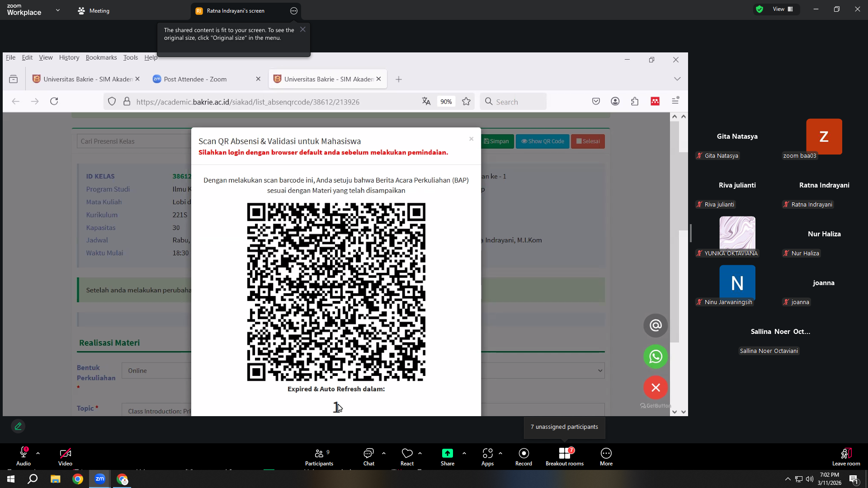Screen dimensions: 868x488
Task: Reload the page in Firefox
Action: click(x=54, y=101)
